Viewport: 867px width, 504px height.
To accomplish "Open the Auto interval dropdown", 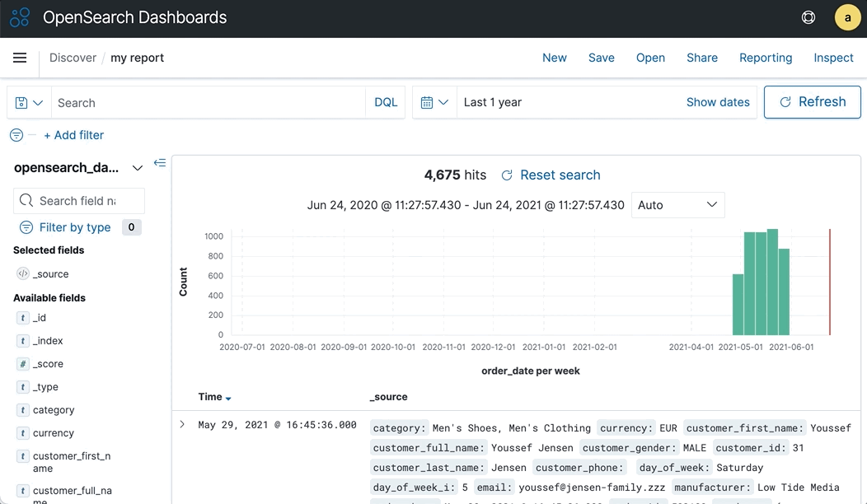I will (678, 205).
